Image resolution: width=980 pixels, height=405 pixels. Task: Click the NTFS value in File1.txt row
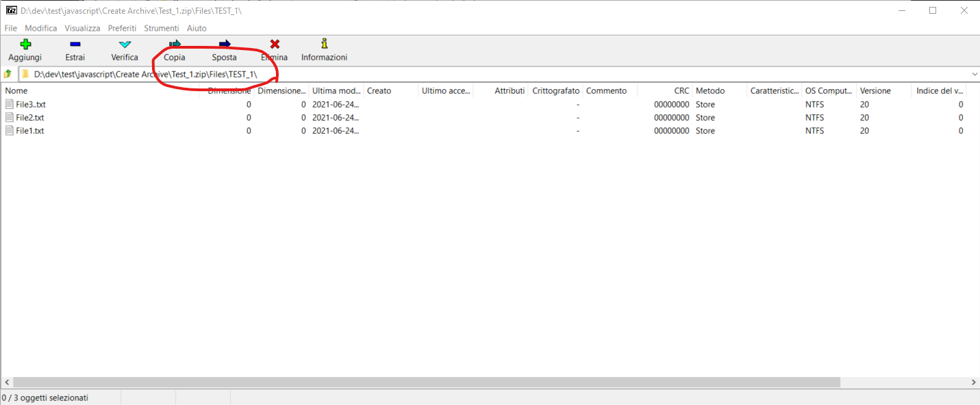click(815, 130)
